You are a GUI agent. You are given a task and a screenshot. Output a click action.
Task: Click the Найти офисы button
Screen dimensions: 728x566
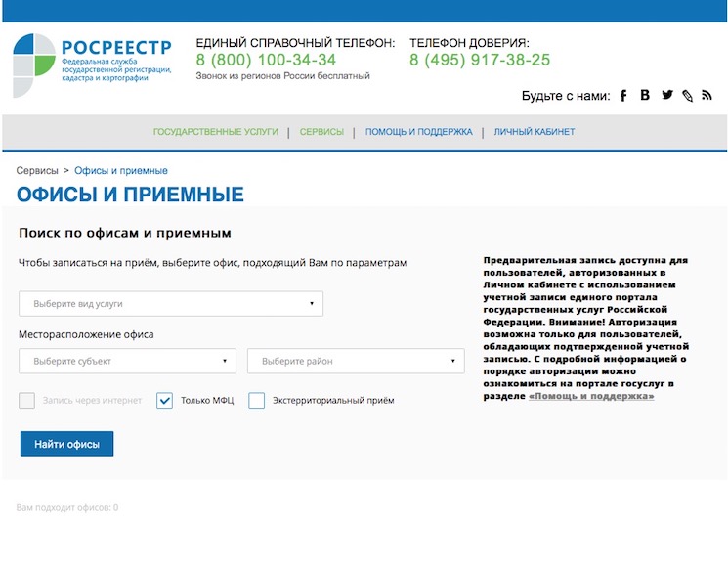click(x=66, y=444)
